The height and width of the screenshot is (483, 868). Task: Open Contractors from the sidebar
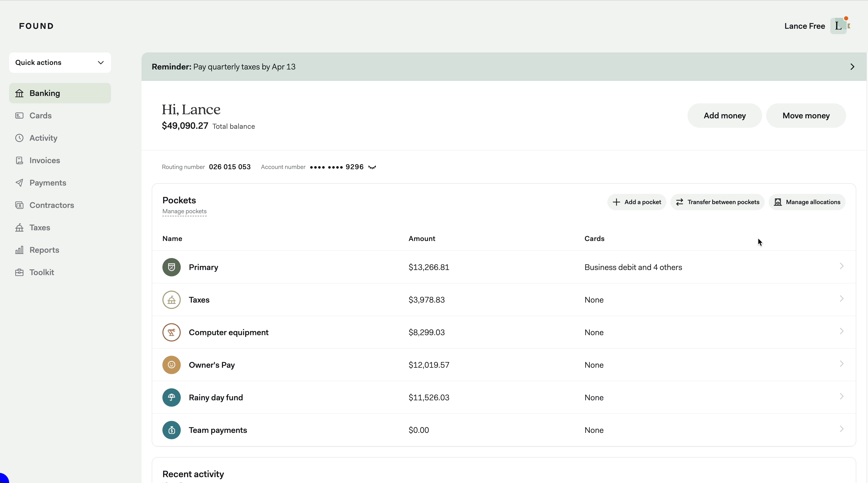point(52,205)
